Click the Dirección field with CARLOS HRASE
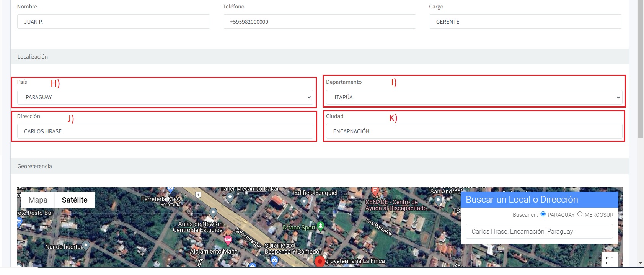 (x=165, y=131)
